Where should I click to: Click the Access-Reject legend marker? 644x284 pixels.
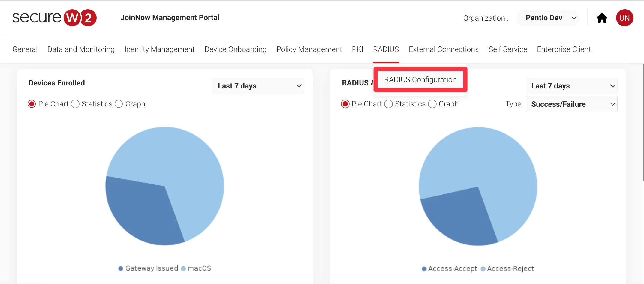pyautogui.click(x=483, y=269)
